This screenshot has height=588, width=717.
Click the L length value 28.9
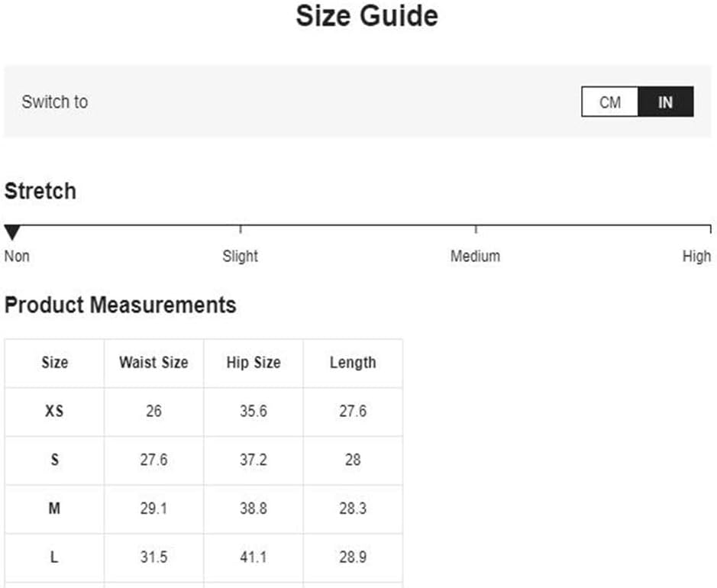pos(353,557)
